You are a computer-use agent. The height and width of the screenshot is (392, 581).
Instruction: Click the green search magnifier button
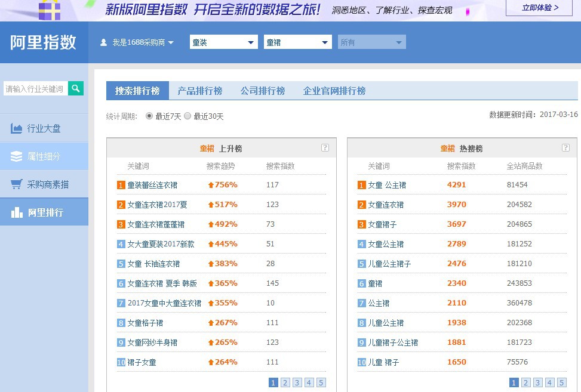pyautogui.click(x=76, y=88)
